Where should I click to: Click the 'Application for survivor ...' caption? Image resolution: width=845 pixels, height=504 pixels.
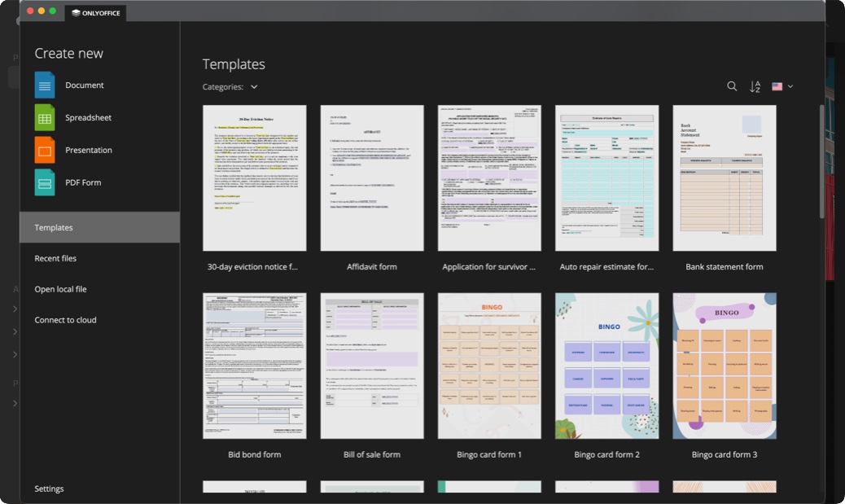click(488, 267)
